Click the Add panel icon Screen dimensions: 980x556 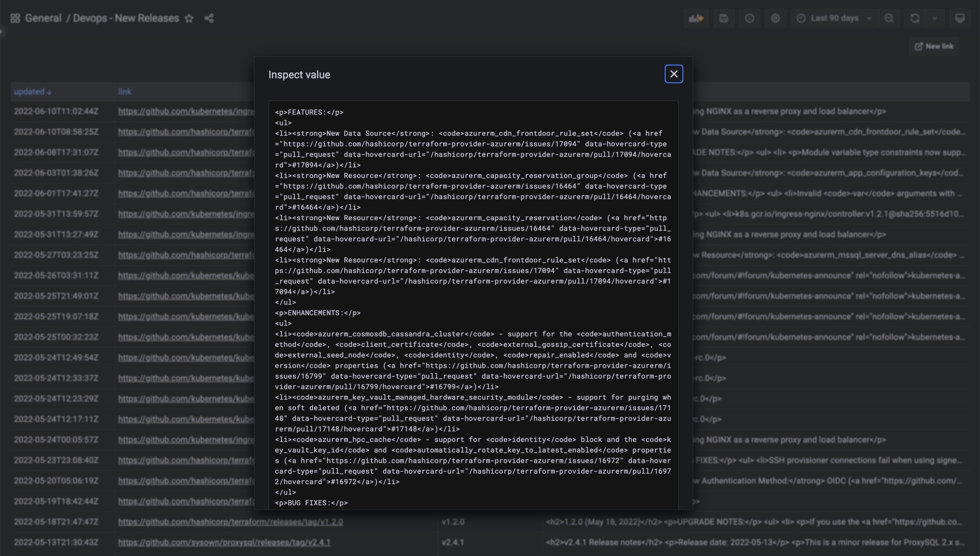coord(696,18)
